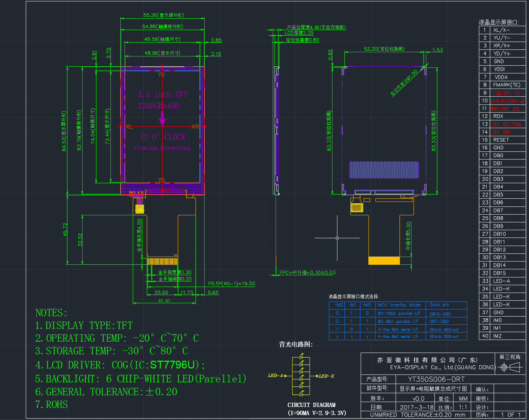Select the "CIRCUIT DIAGRAM" caption

click(x=312, y=405)
